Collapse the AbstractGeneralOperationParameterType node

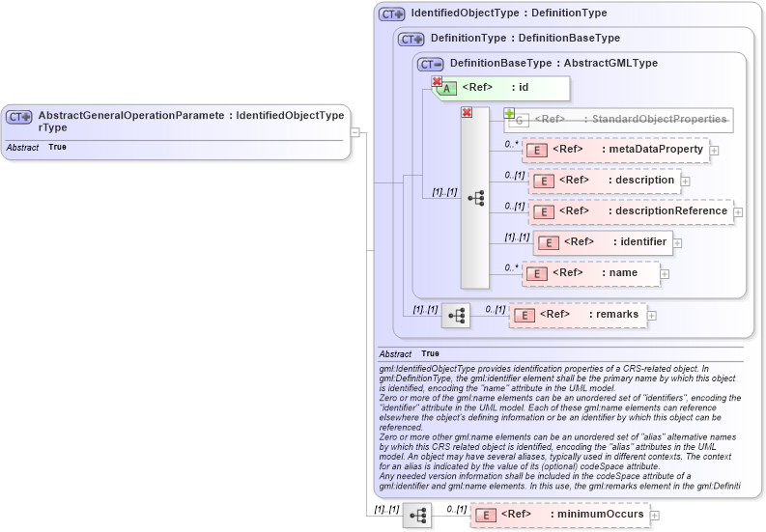355,132
